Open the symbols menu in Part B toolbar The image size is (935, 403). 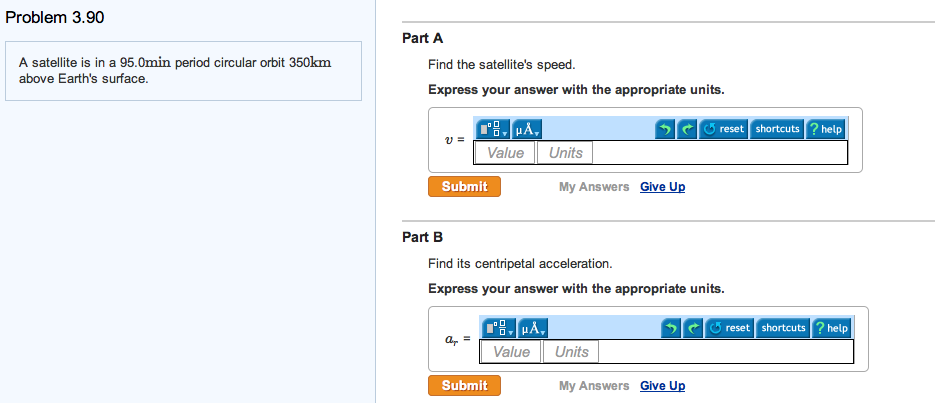pos(532,328)
